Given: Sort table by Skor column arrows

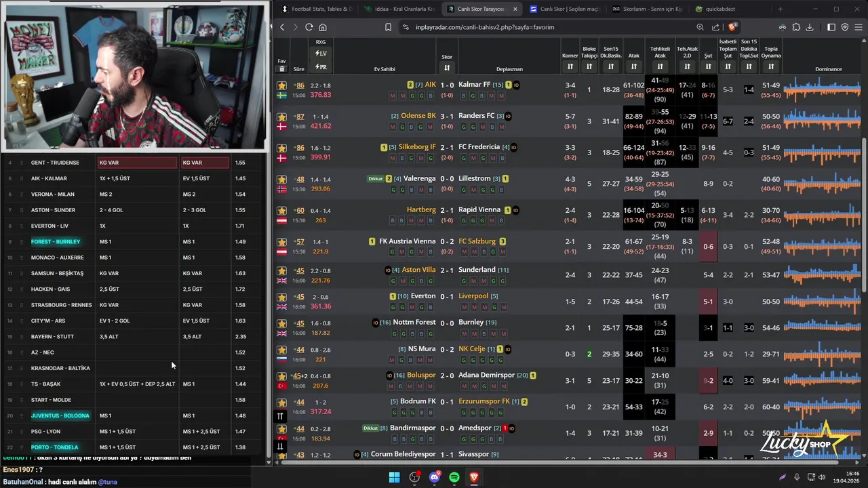Looking at the screenshot, I should point(447,68).
